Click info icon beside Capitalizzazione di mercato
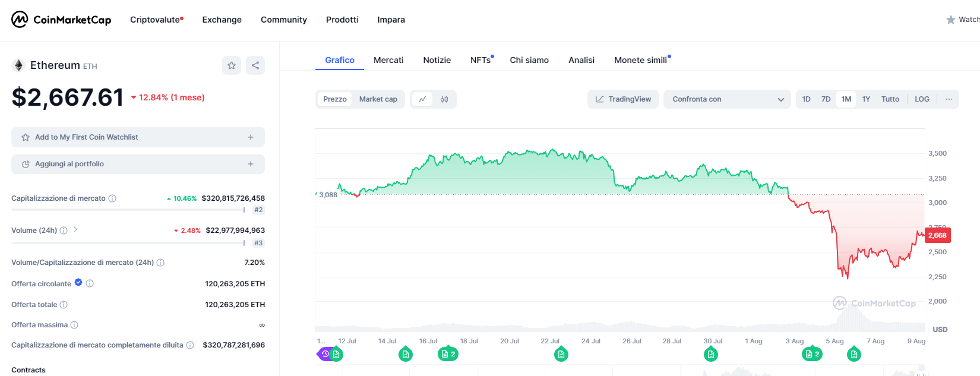The width and height of the screenshot is (980, 376). tap(112, 198)
